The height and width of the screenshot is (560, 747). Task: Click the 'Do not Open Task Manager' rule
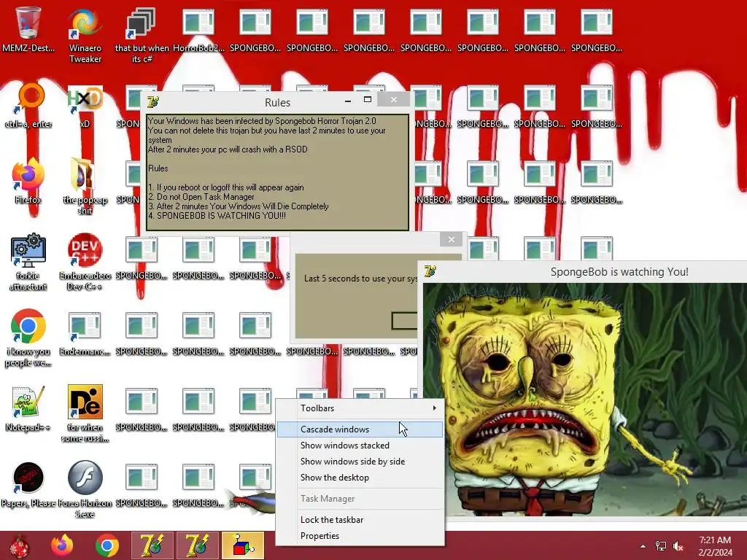coord(201,197)
